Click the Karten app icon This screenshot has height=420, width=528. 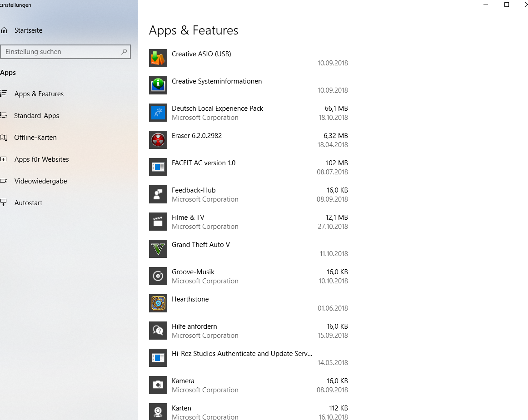158,411
